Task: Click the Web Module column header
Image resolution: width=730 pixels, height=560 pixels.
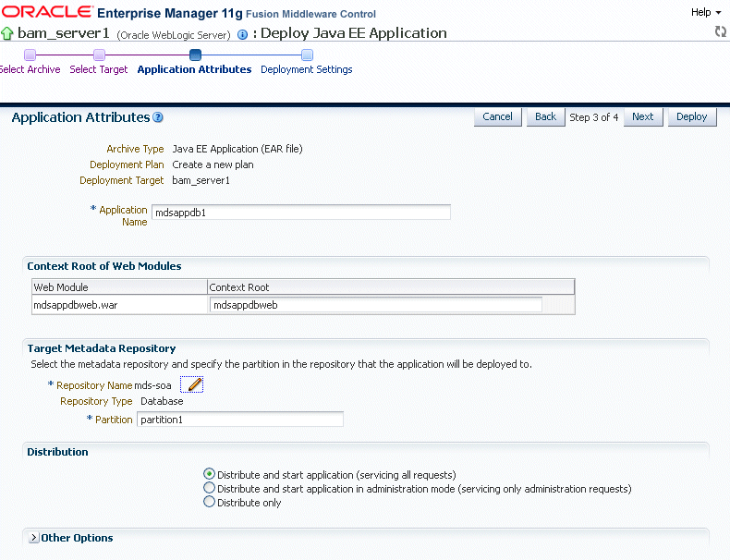Action: [x=119, y=287]
